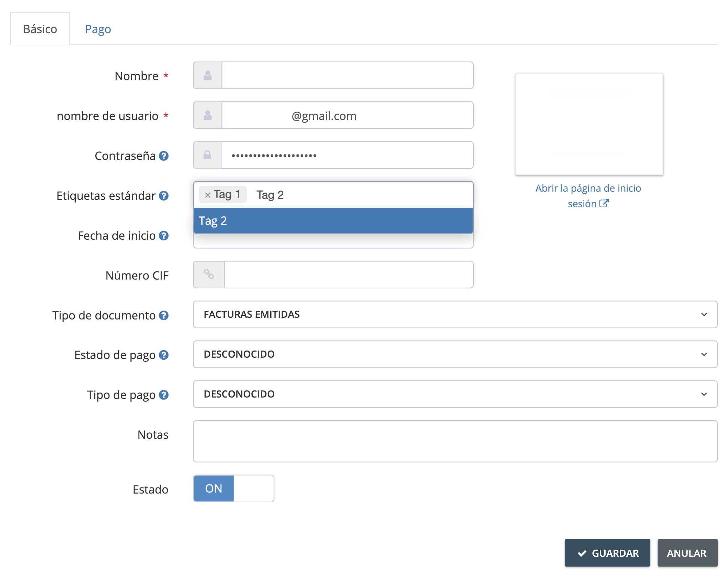Click the blank login page preview thumbnail

click(x=589, y=124)
